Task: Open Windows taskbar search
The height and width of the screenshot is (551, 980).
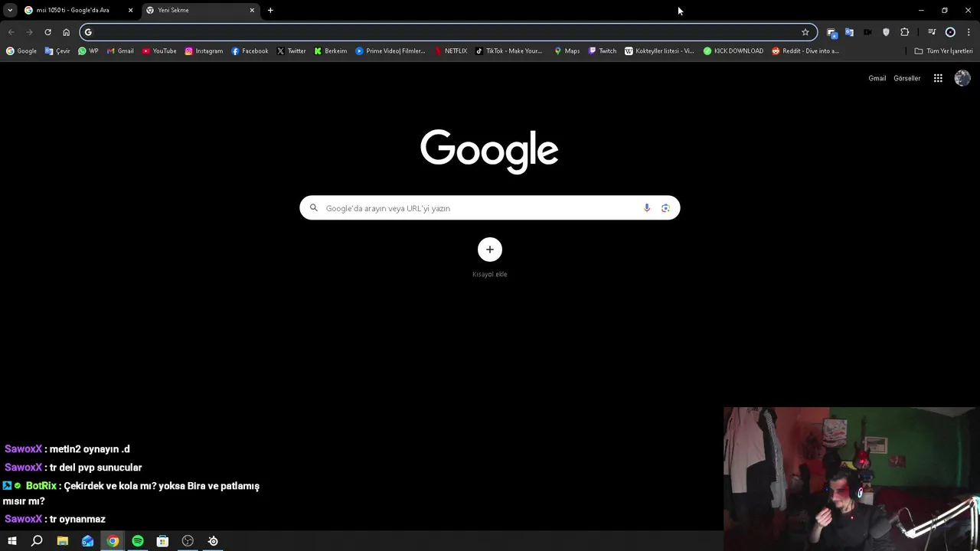Action: 37,541
